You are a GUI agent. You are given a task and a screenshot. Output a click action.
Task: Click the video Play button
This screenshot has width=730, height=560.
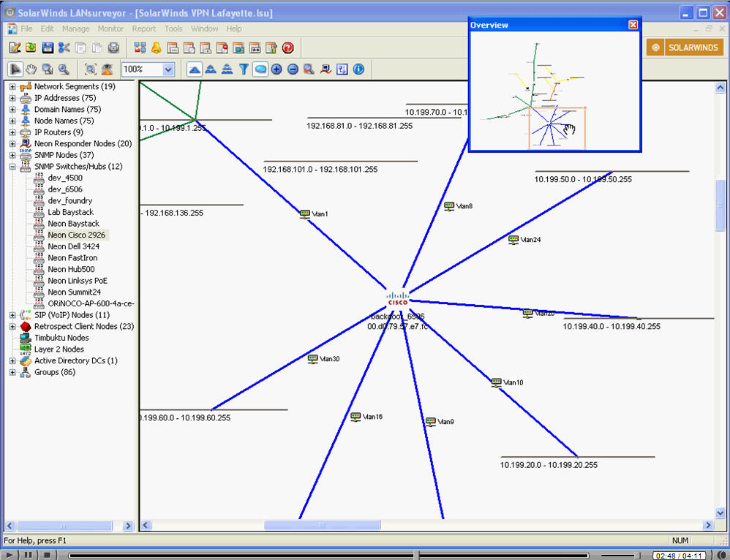click(x=11, y=555)
